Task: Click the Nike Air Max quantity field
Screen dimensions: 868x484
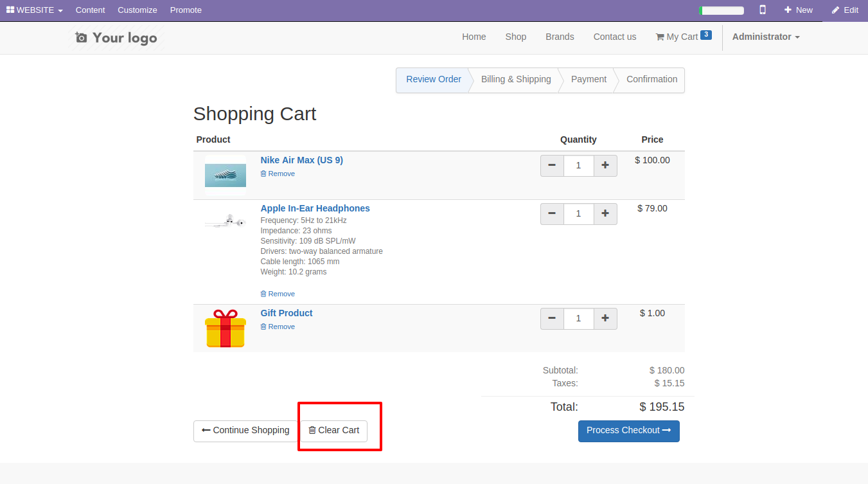Action: pyautogui.click(x=578, y=165)
